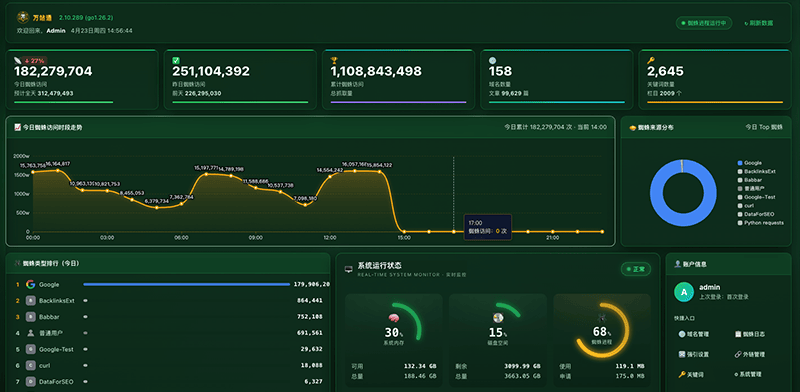Click the chart point labeled 15,197,771
Viewport: 800px width, 392px height.
206,174
